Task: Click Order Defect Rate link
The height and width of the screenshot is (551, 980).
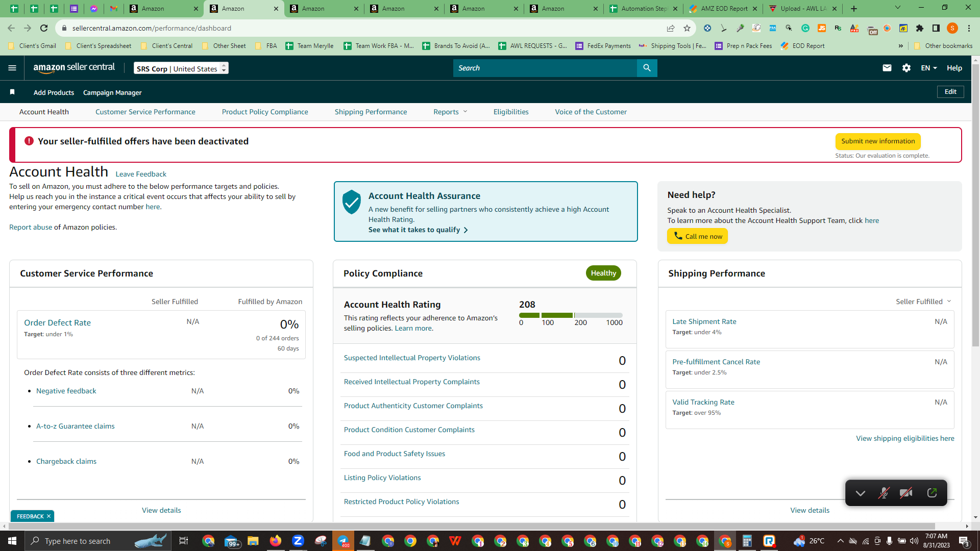Action: (57, 322)
